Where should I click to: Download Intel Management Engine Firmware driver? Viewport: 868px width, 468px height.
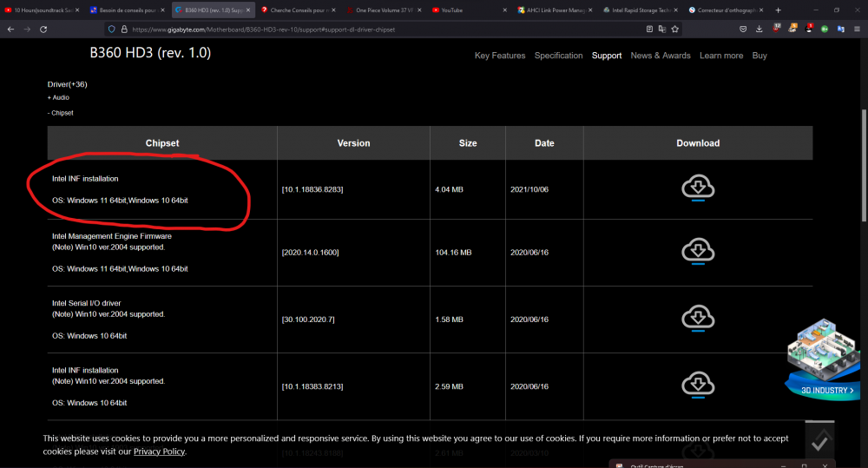698,251
